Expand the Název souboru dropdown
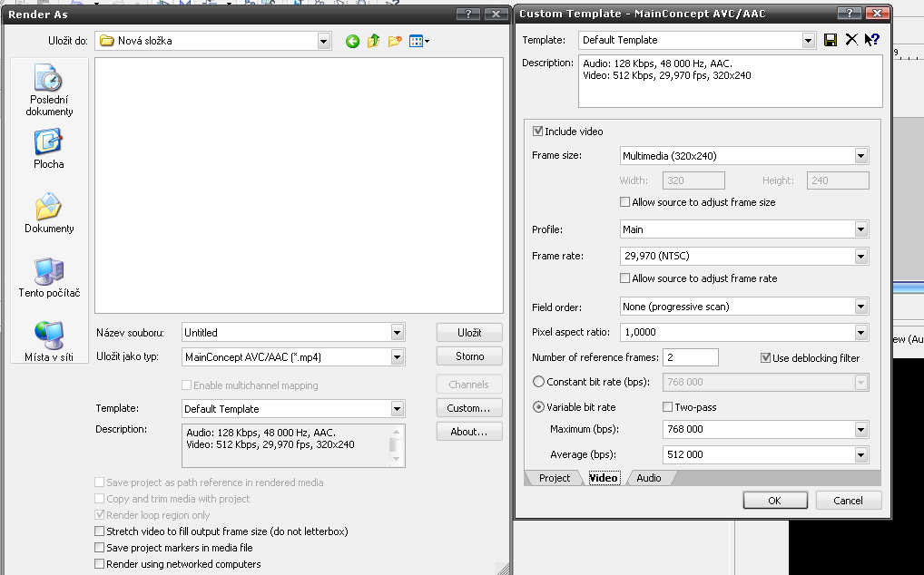 click(x=398, y=333)
